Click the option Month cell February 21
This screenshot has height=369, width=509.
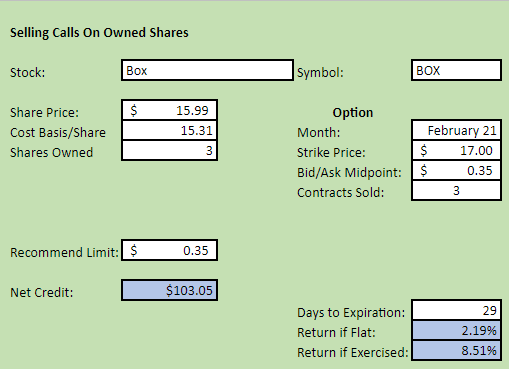coord(456,130)
